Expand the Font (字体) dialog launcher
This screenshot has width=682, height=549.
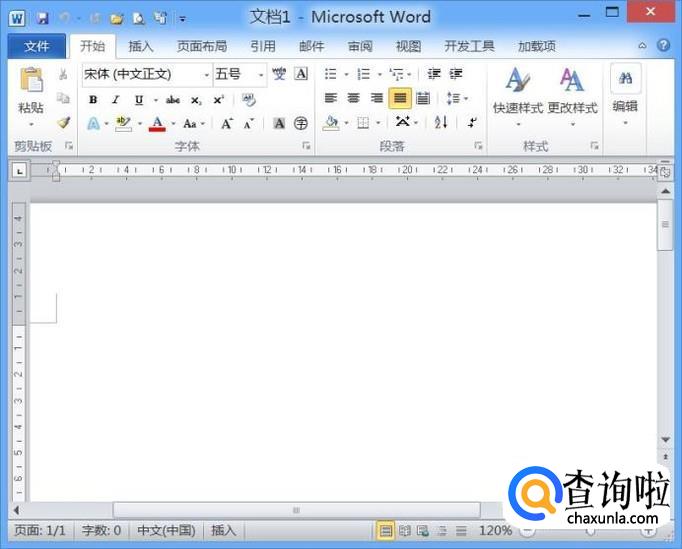[x=306, y=146]
